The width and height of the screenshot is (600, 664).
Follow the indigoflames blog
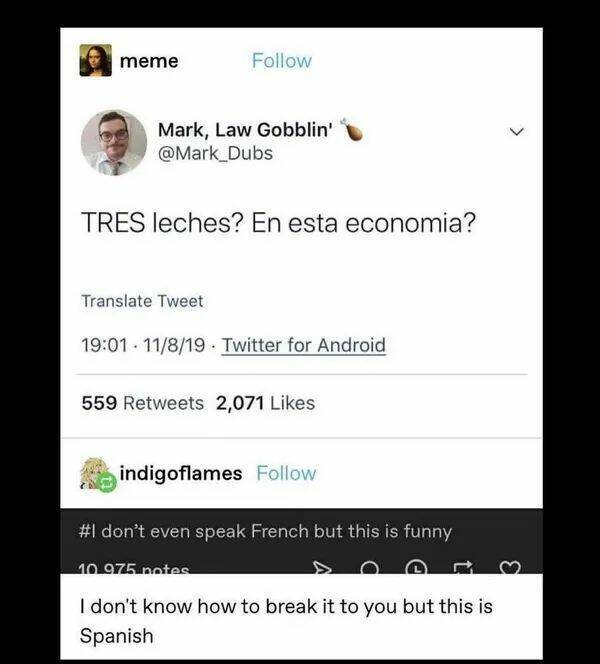[x=286, y=473]
